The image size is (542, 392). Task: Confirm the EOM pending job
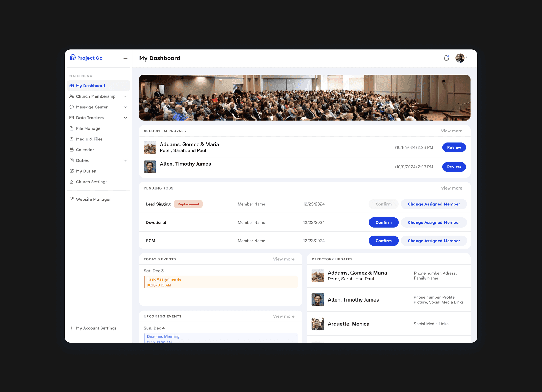click(x=383, y=241)
